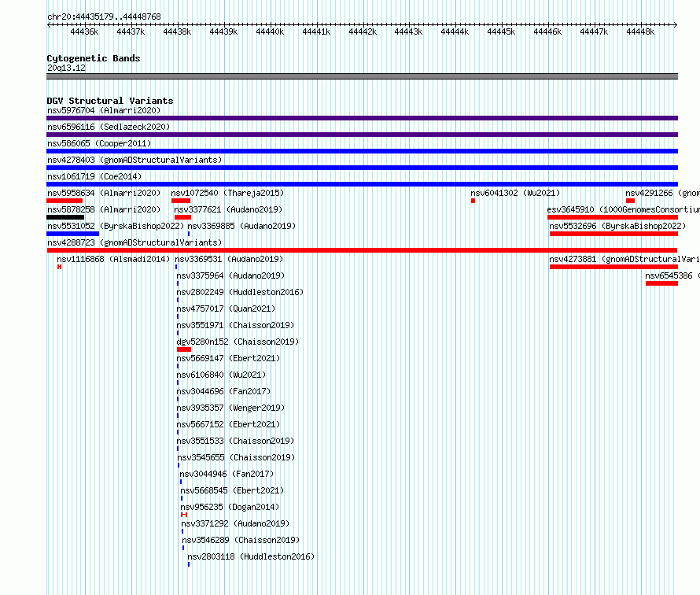Select the blue bar under nsv5531052
The width and height of the screenshot is (700, 595).
[73, 234]
